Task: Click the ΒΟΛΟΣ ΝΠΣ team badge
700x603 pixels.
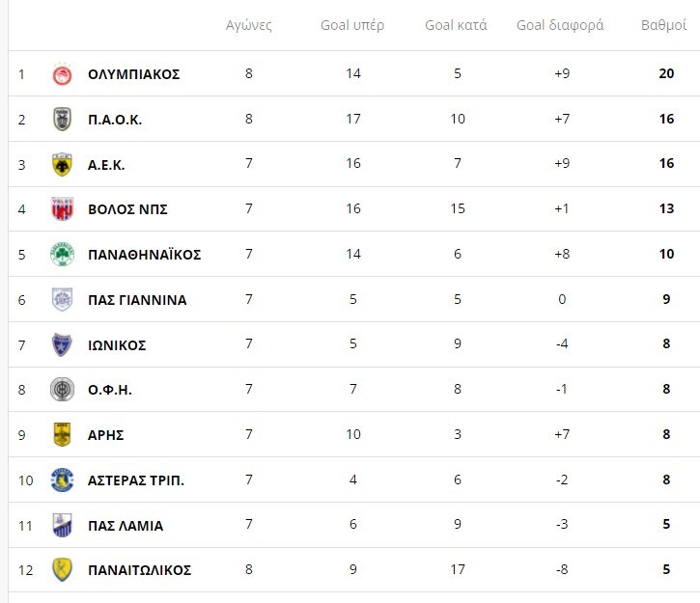Action: coord(62,209)
